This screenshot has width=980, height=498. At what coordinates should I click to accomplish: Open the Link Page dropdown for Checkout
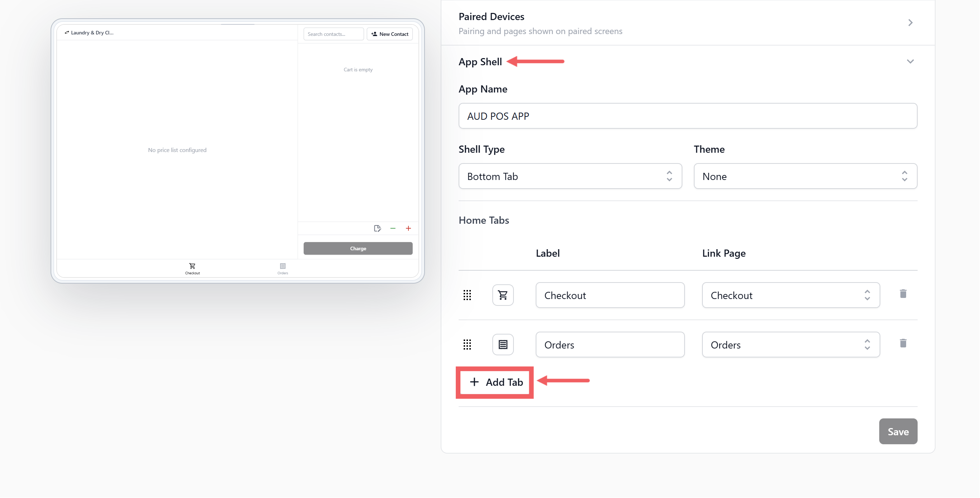[791, 295]
